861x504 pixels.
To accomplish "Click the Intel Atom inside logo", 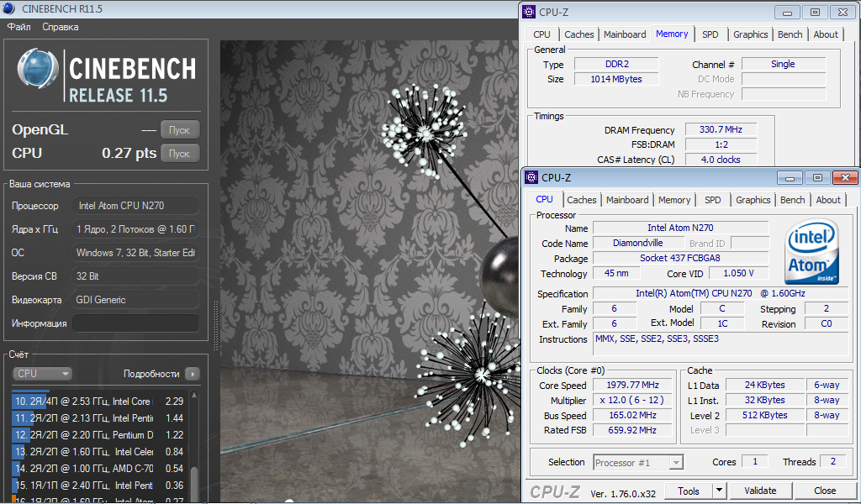I will [x=812, y=252].
